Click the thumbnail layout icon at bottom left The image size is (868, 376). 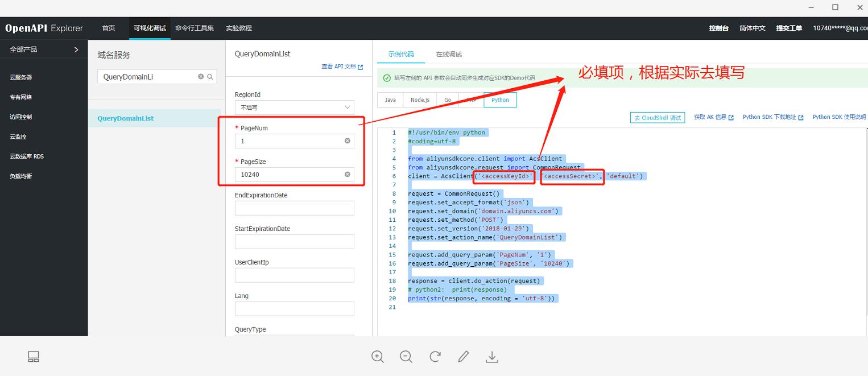34,357
